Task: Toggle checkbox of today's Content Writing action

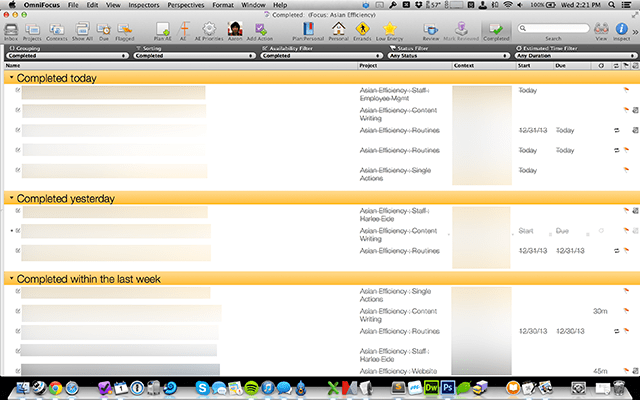Action: point(18,110)
